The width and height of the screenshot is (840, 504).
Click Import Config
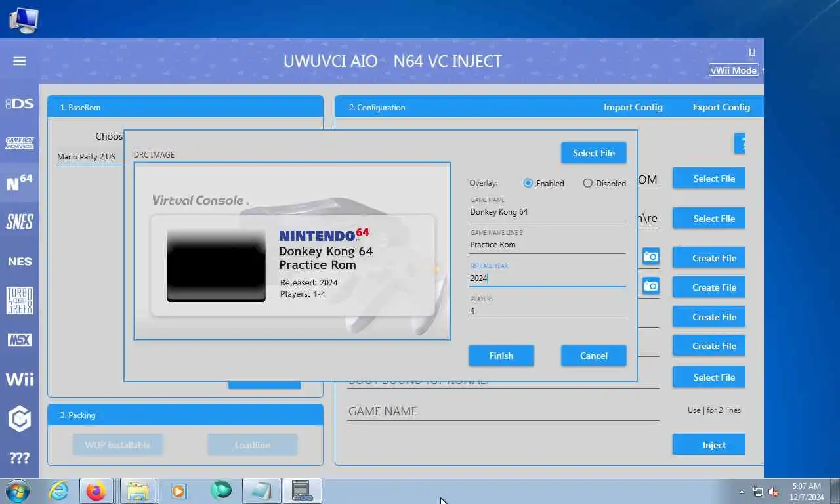click(633, 107)
